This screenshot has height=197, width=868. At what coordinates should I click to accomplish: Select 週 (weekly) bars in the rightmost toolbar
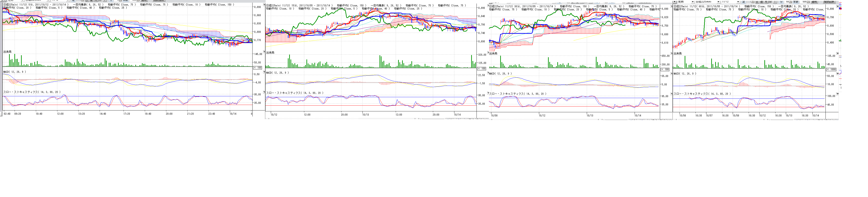click(761, 2)
